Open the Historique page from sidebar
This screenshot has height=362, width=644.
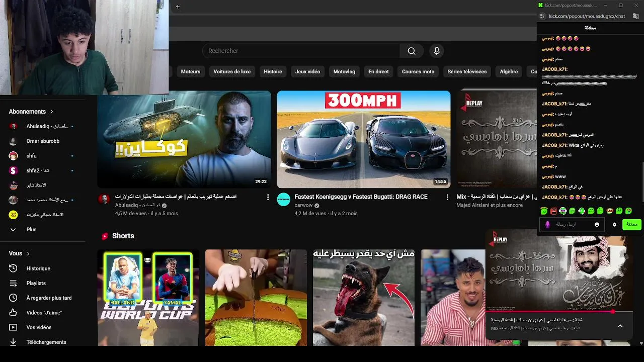point(38,268)
